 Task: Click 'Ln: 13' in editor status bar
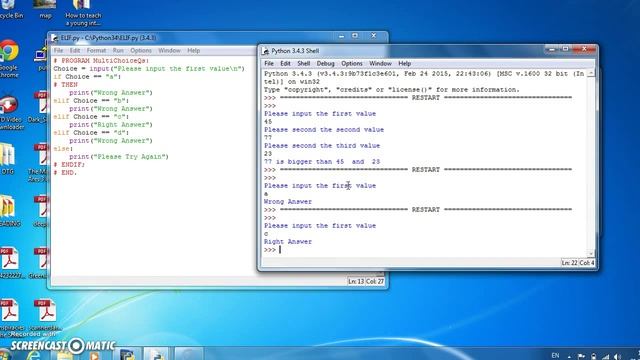356,281
